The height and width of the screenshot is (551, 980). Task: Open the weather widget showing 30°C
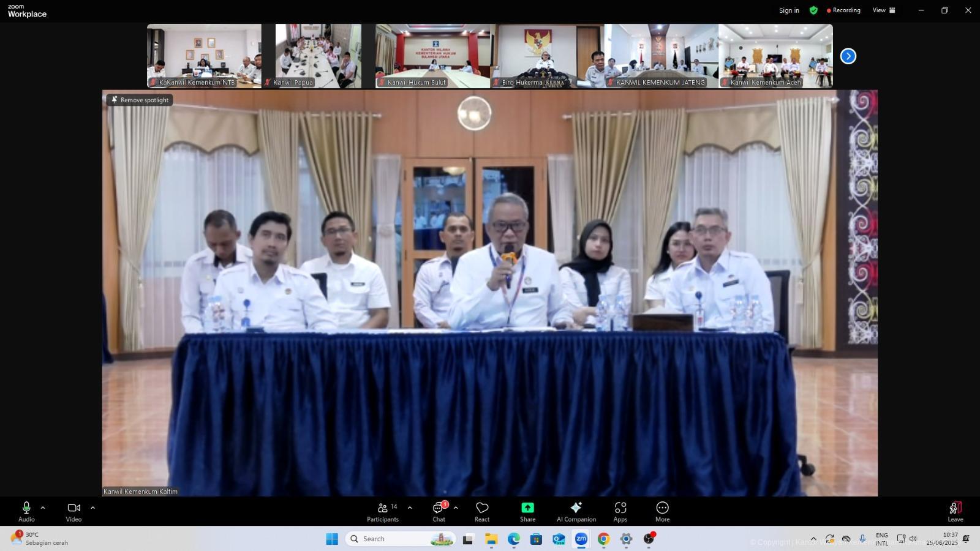tap(39, 539)
